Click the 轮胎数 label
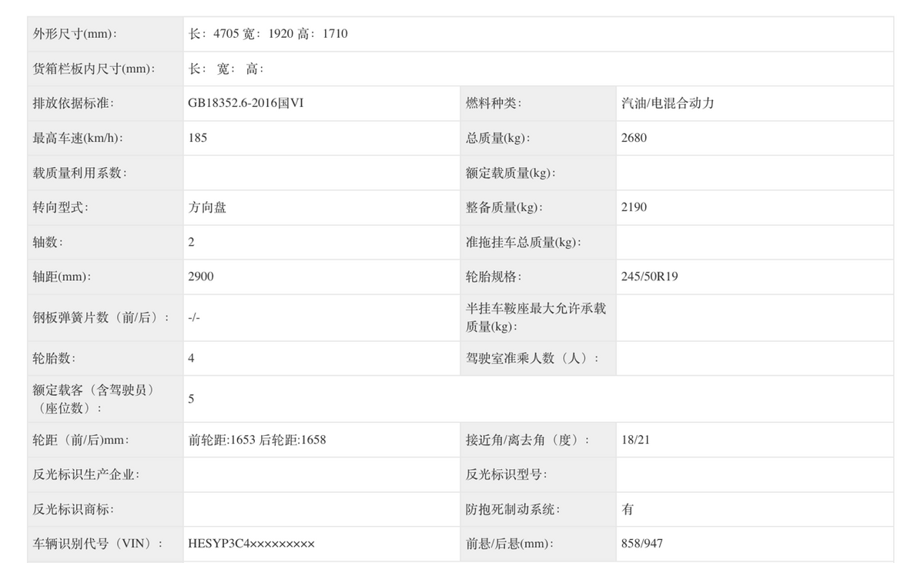The width and height of the screenshot is (924, 563). (x=54, y=358)
